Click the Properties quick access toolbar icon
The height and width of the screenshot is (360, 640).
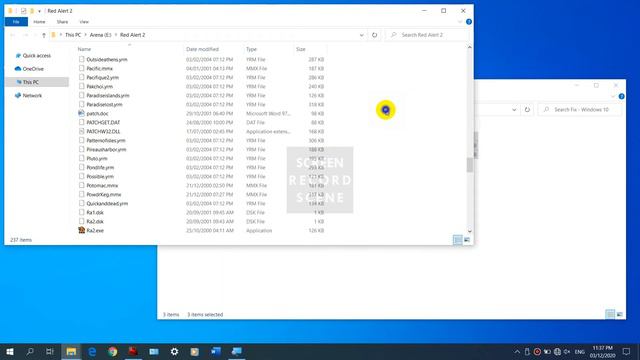pyautogui.click(x=23, y=11)
